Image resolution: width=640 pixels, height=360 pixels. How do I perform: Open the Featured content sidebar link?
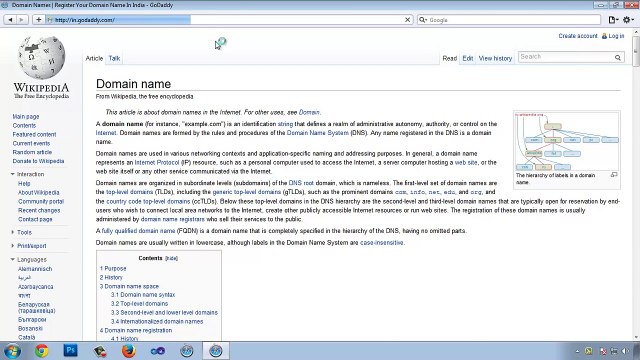pyautogui.click(x=34, y=134)
